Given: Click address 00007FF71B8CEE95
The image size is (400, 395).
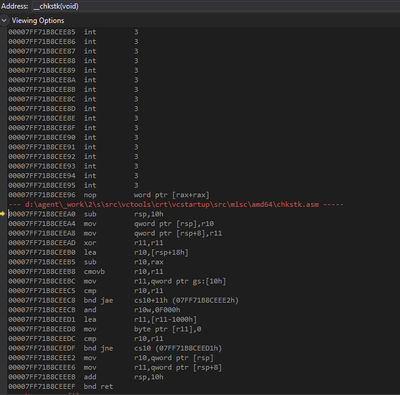Looking at the screenshot, I should [x=42, y=185].
